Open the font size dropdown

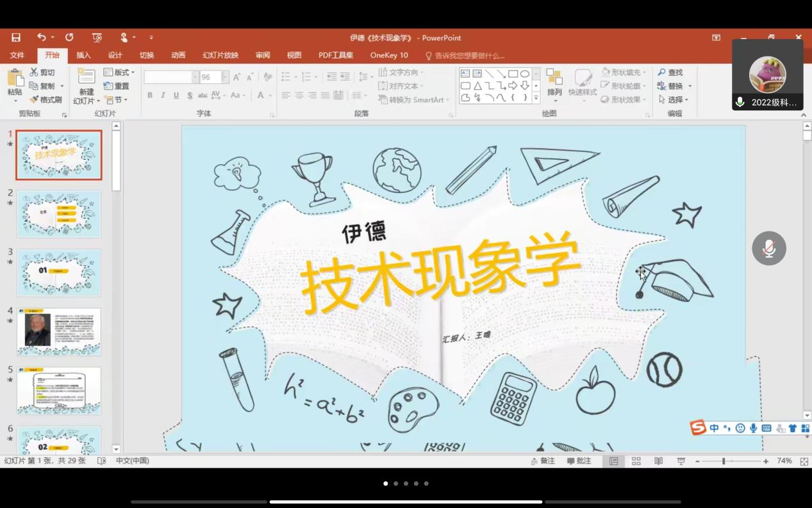pyautogui.click(x=225, y=77)
